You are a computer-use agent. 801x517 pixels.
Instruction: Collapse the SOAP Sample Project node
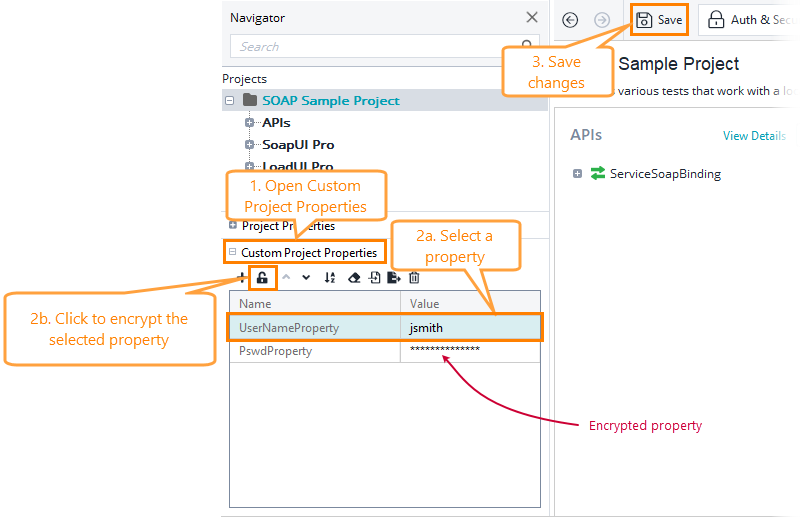(230, 101)
